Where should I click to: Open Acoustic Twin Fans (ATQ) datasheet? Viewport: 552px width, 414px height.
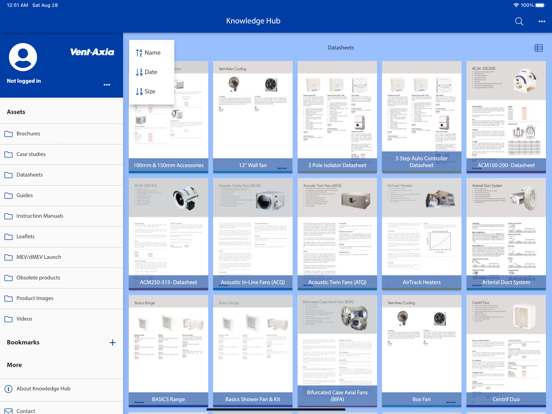337,234
